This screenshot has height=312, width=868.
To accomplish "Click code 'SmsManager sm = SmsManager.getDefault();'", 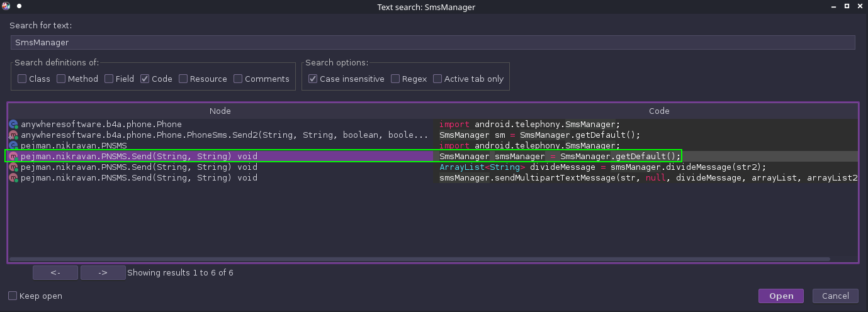I will 539,135.
